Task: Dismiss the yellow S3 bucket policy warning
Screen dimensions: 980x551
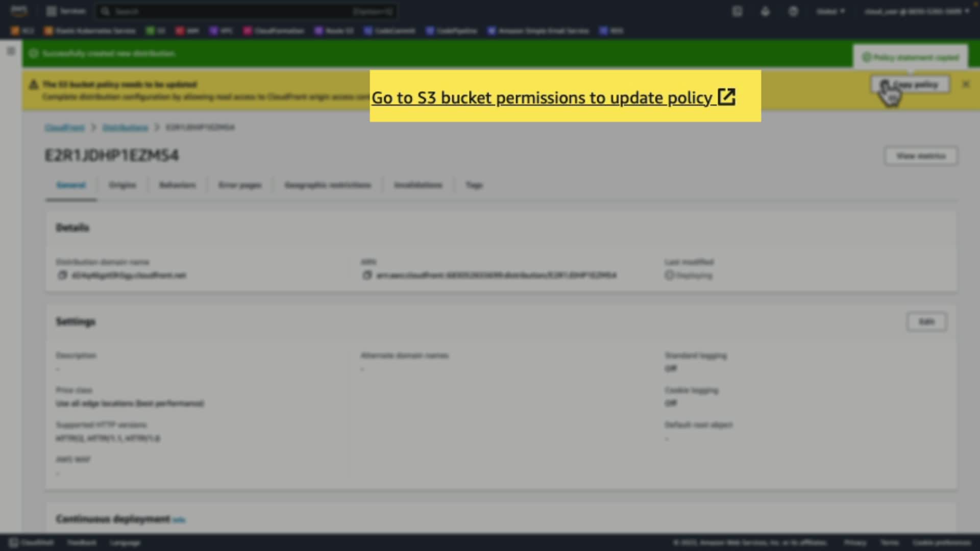Action: (966, 85)
